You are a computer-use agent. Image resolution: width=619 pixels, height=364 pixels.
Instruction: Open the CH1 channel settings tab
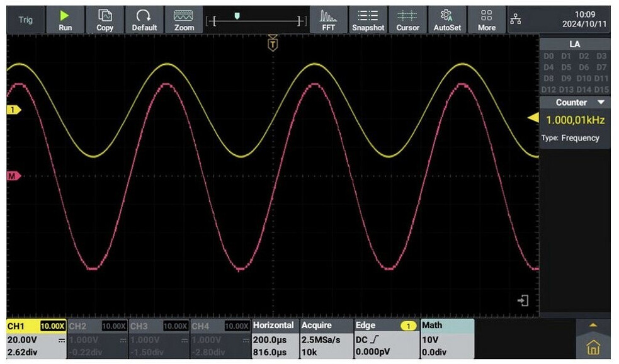coord(37,339)
